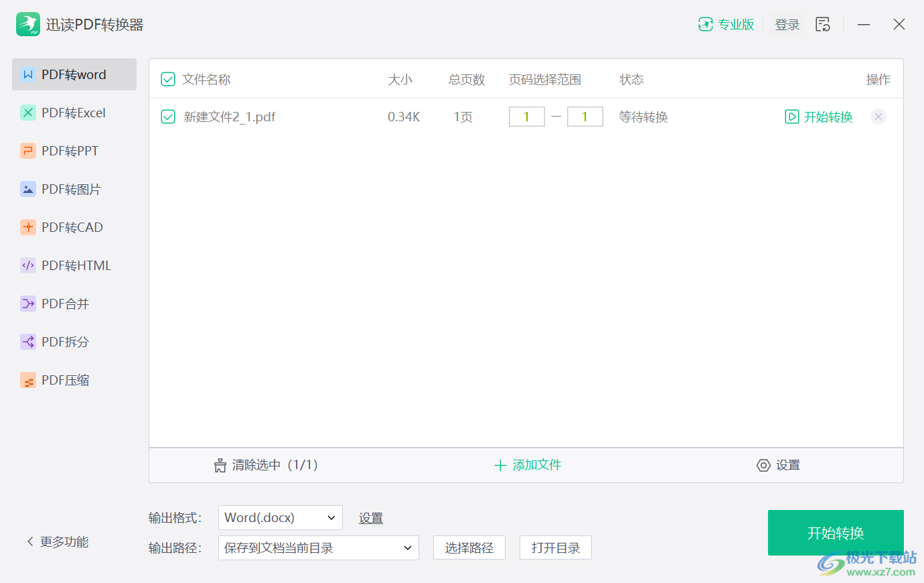Screen dimensions: 924x583
Task: Click the file name 新建文件2_1.pdf
Action: [230, 117]
